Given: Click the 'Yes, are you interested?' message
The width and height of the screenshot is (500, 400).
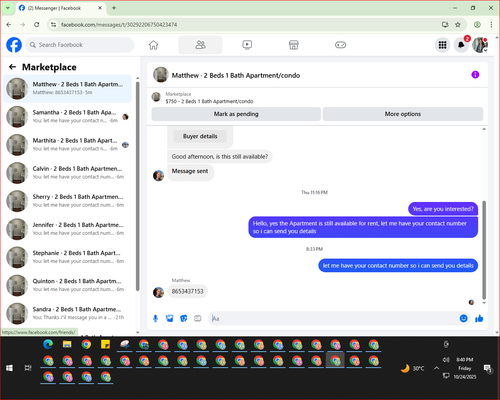Looking at the screenshot, I should [x=443, y=209].
